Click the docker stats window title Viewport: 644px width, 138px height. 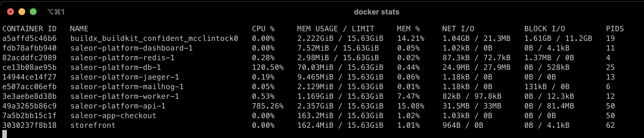coord(376,12)
